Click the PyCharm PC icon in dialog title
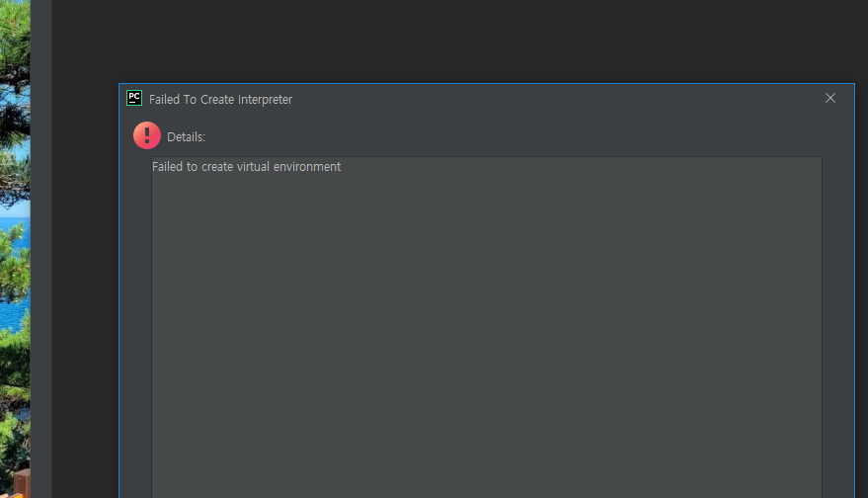Image resolution: width=868 pixels, height=498 pixels. tap(134, 98)
